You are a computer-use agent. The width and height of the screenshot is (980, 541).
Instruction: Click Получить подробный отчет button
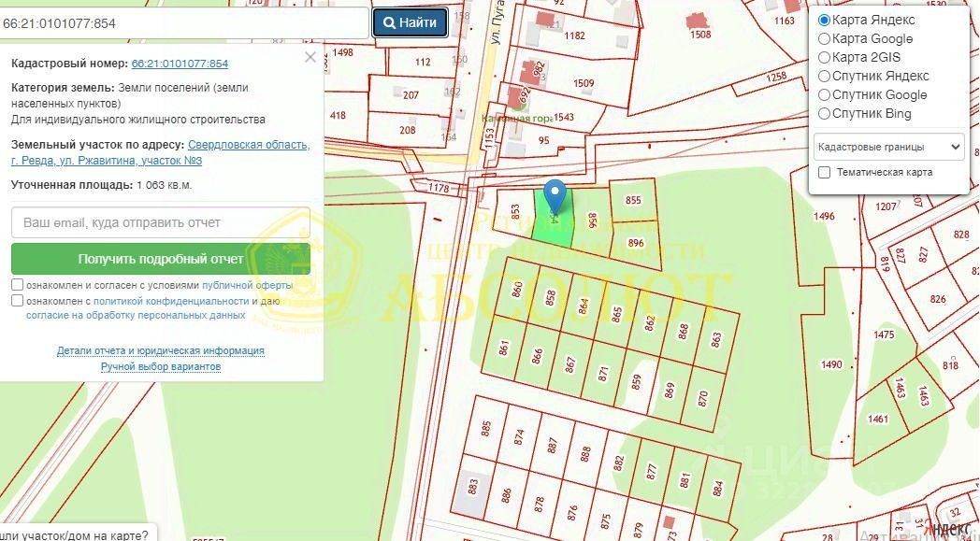[x=161, y=259]
